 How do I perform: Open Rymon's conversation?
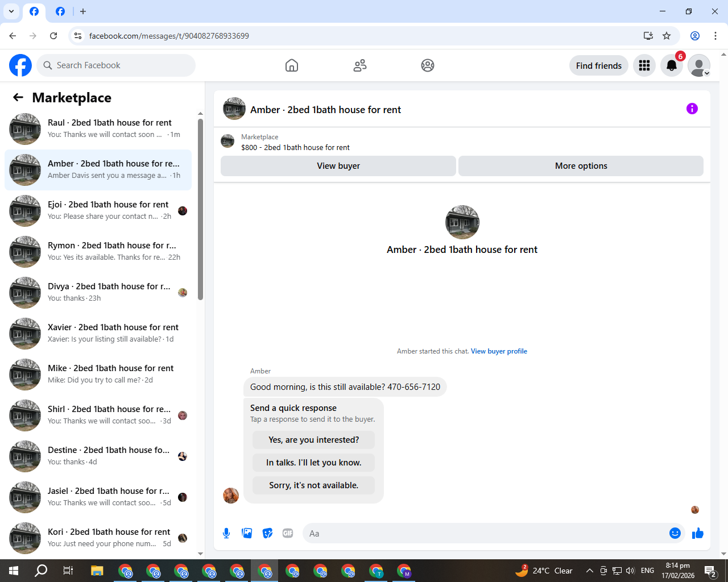(x=98, y=252)
